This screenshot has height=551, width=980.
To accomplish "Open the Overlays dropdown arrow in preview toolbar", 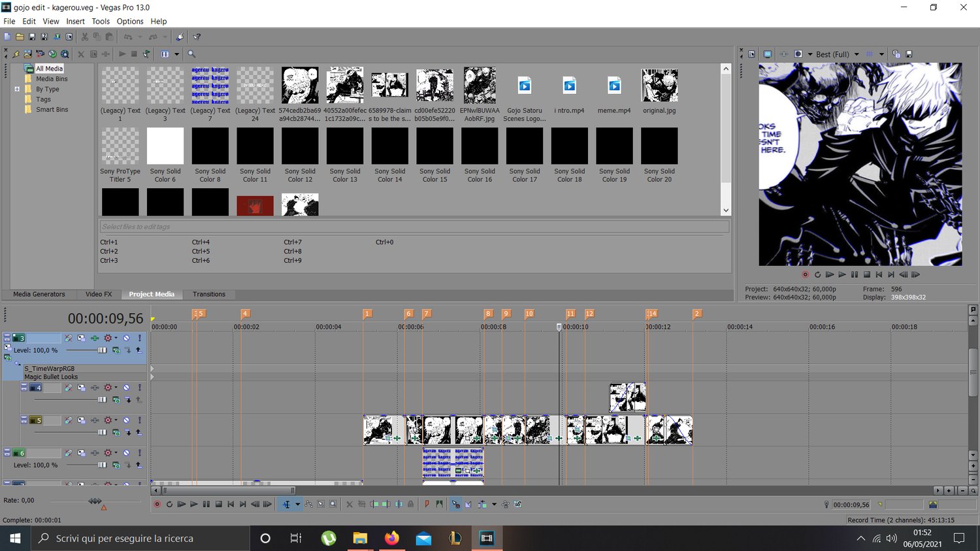I will 881,54.
